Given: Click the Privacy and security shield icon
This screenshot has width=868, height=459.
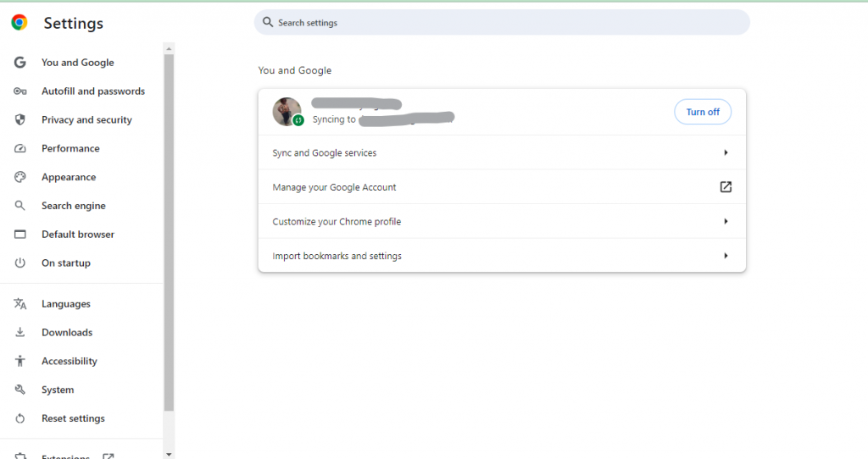Looking at the screenshot, I should pyautogui.click(x=20, y=120).
